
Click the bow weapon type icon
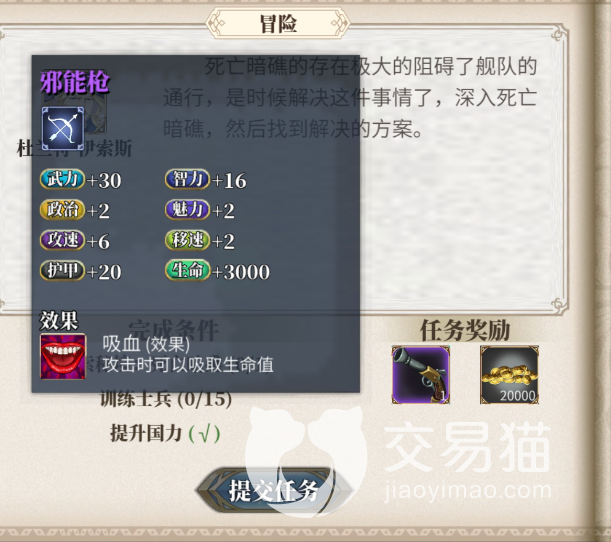(x=63, y=129)
